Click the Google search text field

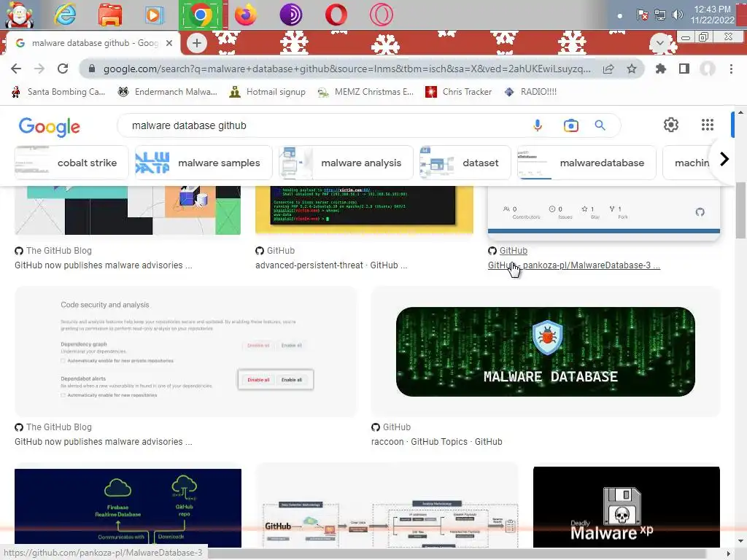[x=324, y=125]
